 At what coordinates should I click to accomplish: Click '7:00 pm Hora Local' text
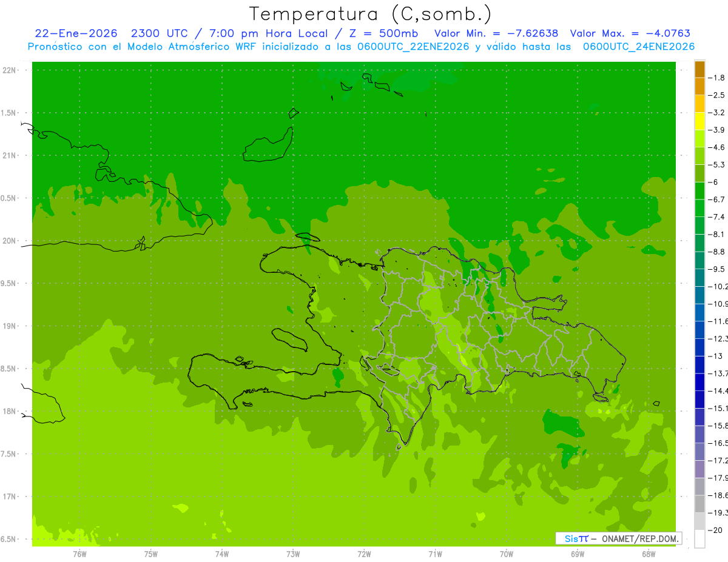[268, 33]
